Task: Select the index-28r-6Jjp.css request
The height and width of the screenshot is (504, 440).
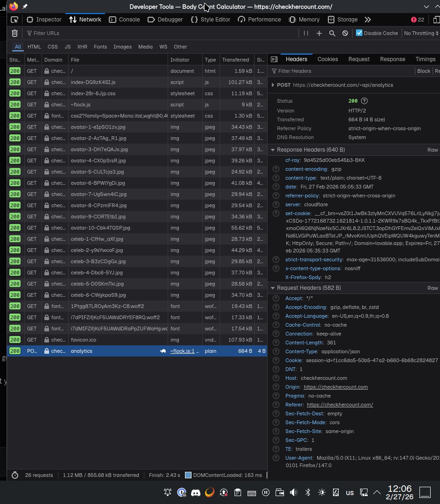Action: [137, 93]
